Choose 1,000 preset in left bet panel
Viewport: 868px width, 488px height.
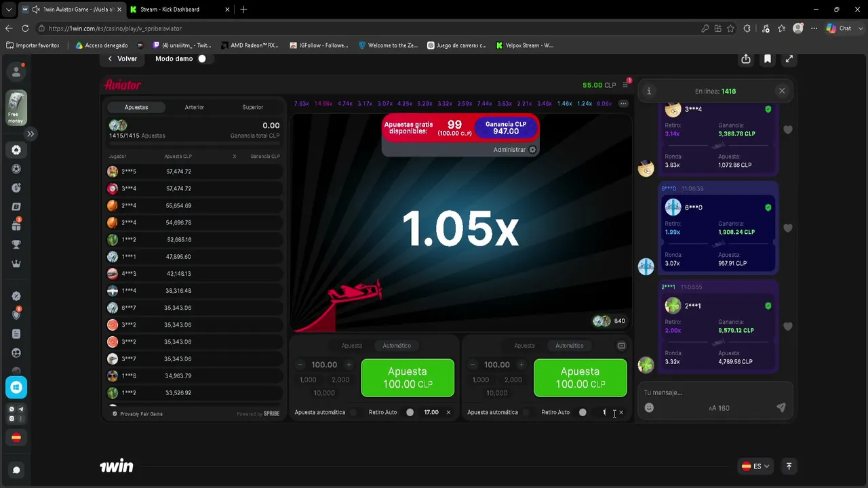click(x=309, y=380)
